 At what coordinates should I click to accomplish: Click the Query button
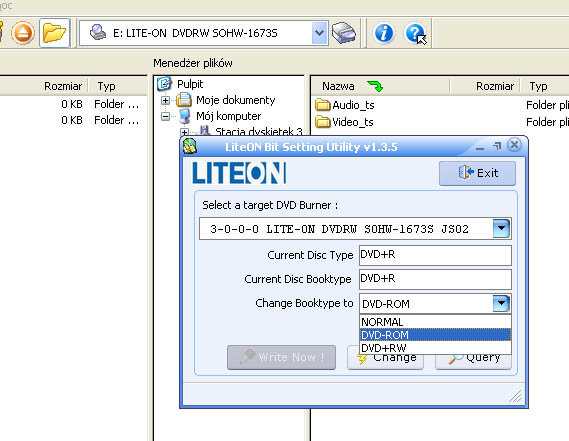pyautogui.click(x=473, y=361)
